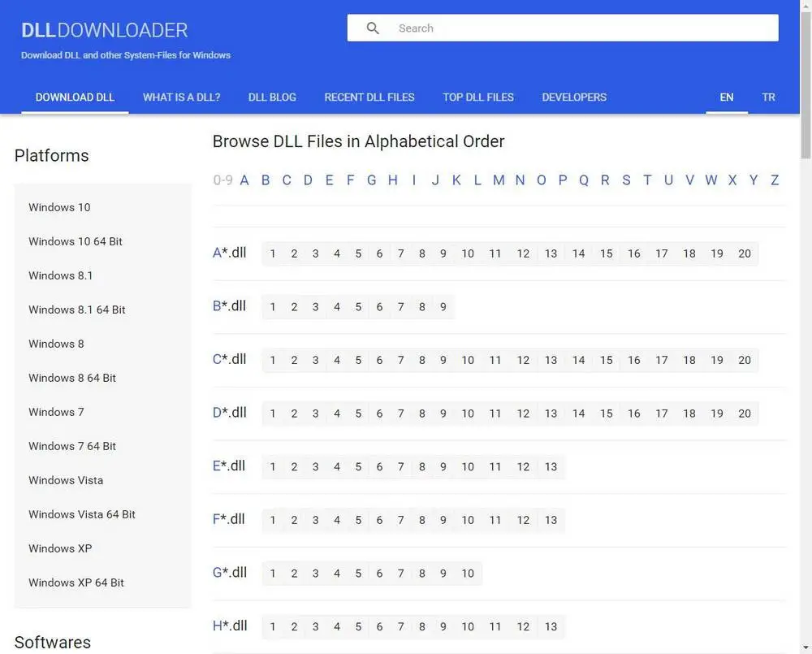
Task: Jump to letter A in alphabet index
Action: [x=244, y=180]
